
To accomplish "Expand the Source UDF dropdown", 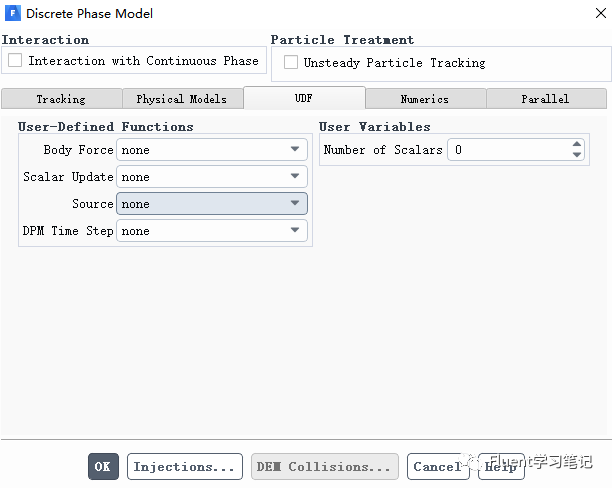I will point(212,203).
